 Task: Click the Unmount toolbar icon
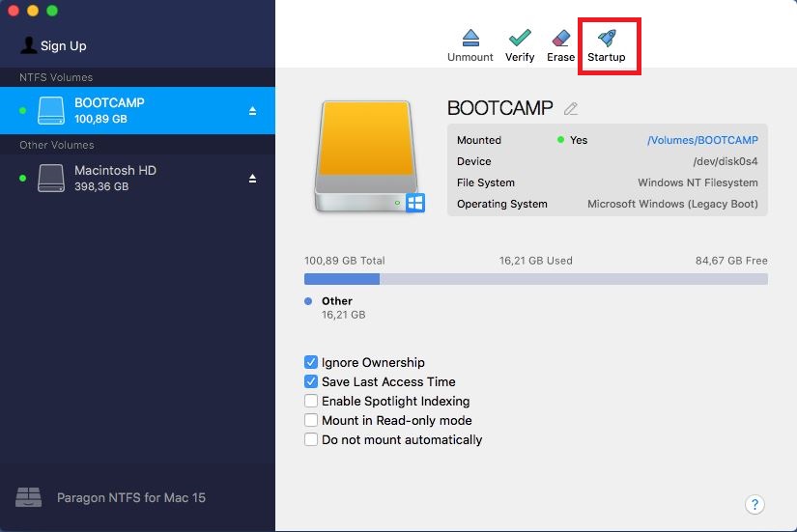point(470,38)
